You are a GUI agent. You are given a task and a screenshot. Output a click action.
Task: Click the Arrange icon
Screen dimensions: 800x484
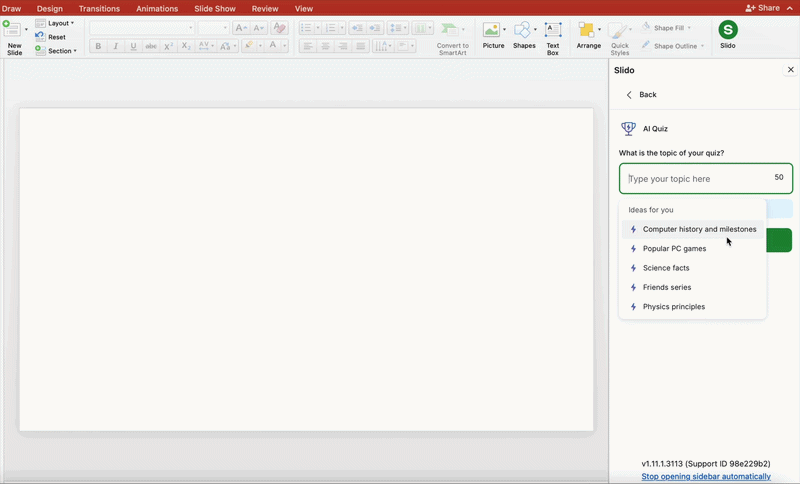point(588,31)
